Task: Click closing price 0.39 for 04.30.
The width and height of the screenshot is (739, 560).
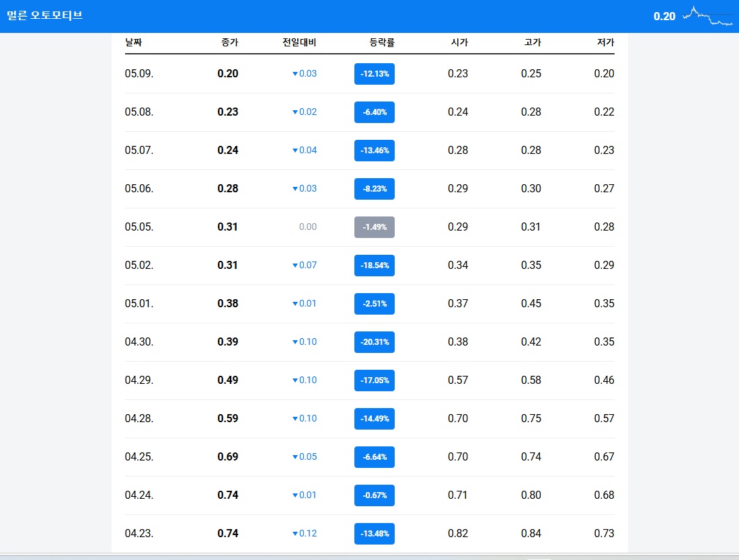Action: [x=228, y=342]
